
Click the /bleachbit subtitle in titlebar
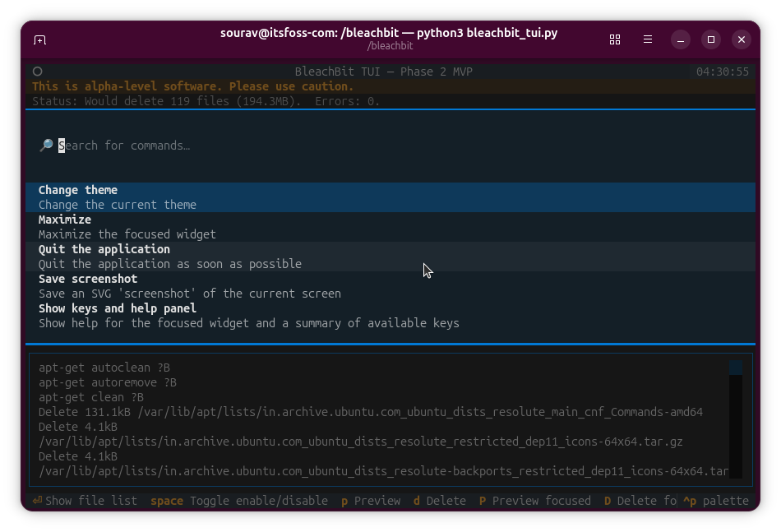[390, 46]
